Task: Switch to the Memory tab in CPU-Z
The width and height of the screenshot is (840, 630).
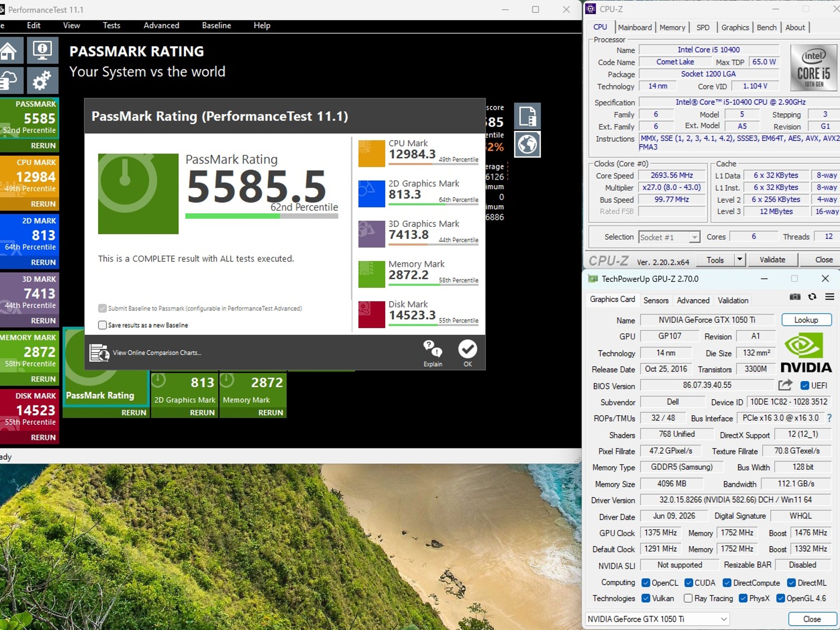Action: pyautogui.click(x=672, y=27)
